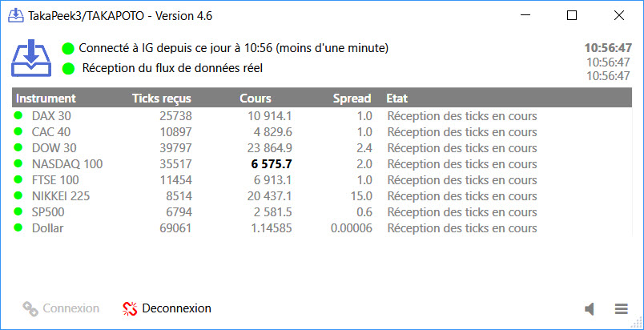The width and height of the screenshot is (644, 330).
Task: Sort by the Instrument column header
Action: point(46,99)
